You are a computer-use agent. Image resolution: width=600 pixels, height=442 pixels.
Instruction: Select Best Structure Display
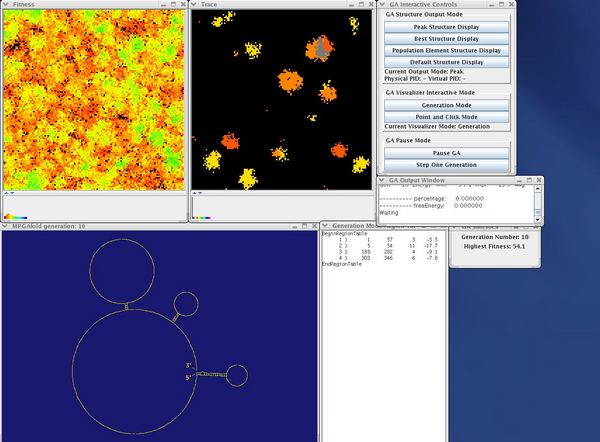[x=447, y=38]
